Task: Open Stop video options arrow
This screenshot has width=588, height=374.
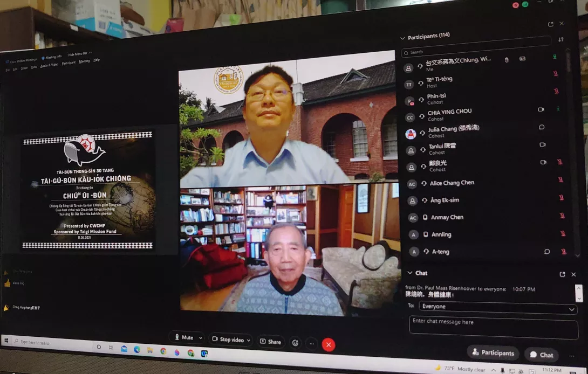Action: [x=248, y=340]
